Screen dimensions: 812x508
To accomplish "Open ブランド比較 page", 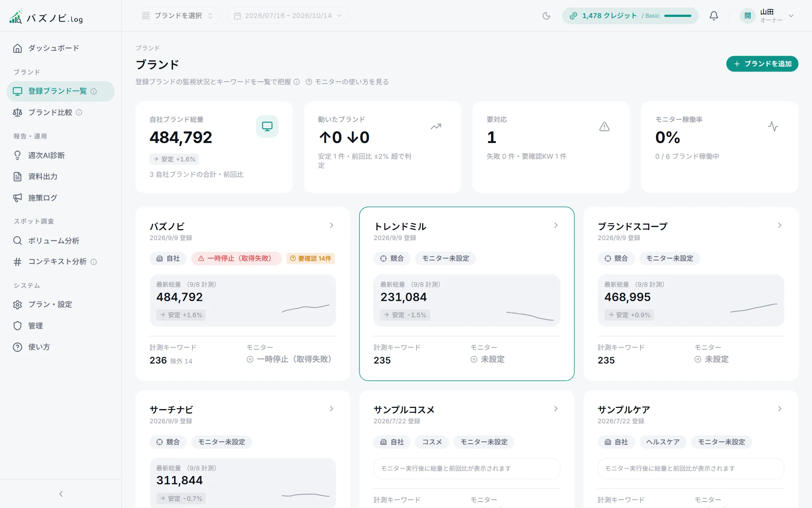I will 61,112.
